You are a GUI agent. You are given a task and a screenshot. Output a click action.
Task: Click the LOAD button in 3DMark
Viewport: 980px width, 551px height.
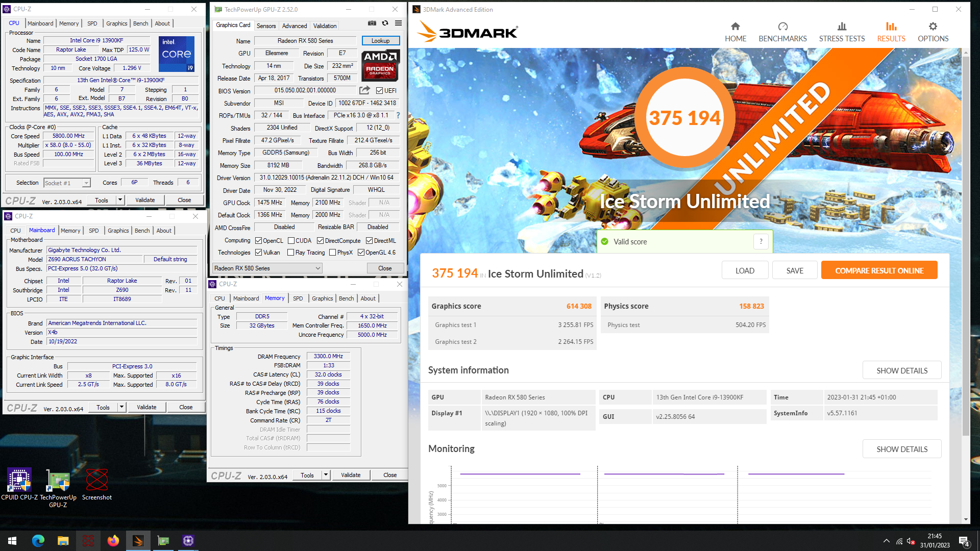tap(745, 270)
